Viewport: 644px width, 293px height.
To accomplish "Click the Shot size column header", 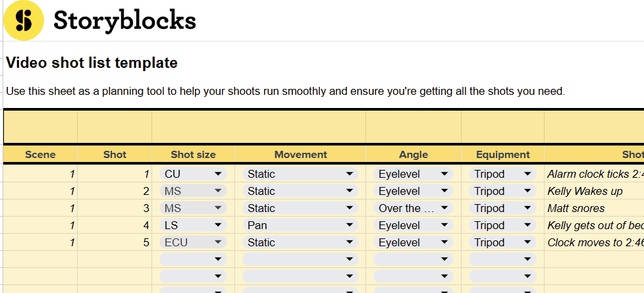I will pos(193,155).
